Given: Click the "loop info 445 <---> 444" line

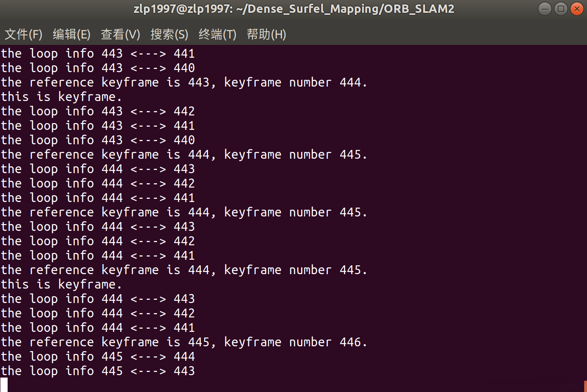Looking at the screenshot, I should click(x=98, y=357).
